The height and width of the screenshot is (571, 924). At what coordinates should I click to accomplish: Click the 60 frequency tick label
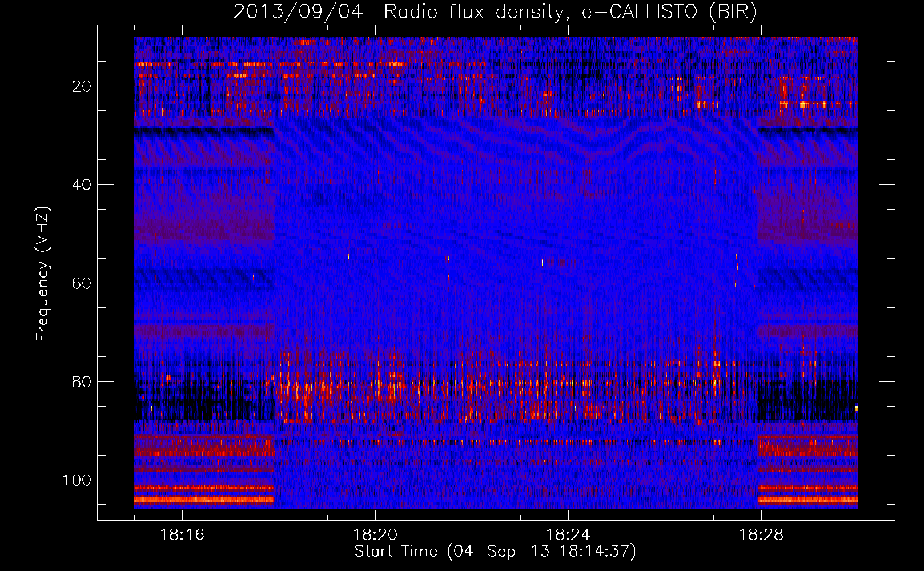click(x=82, y=283)
